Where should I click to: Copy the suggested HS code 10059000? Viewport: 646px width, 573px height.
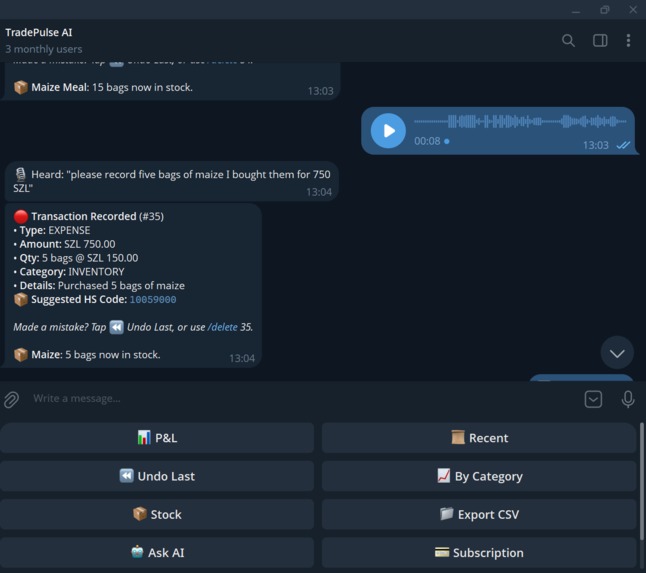coord(153,299)
